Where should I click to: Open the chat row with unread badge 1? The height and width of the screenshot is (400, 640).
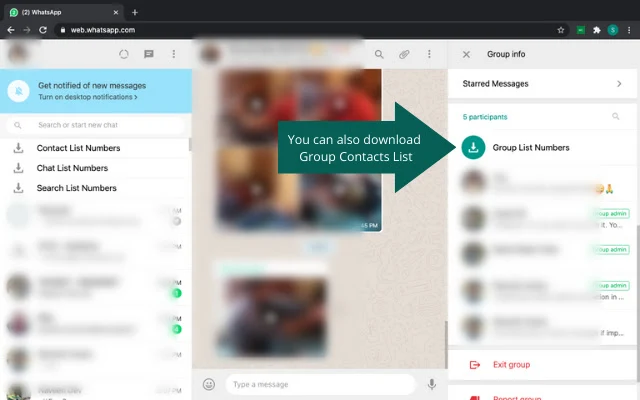click(x=96, y=287)
